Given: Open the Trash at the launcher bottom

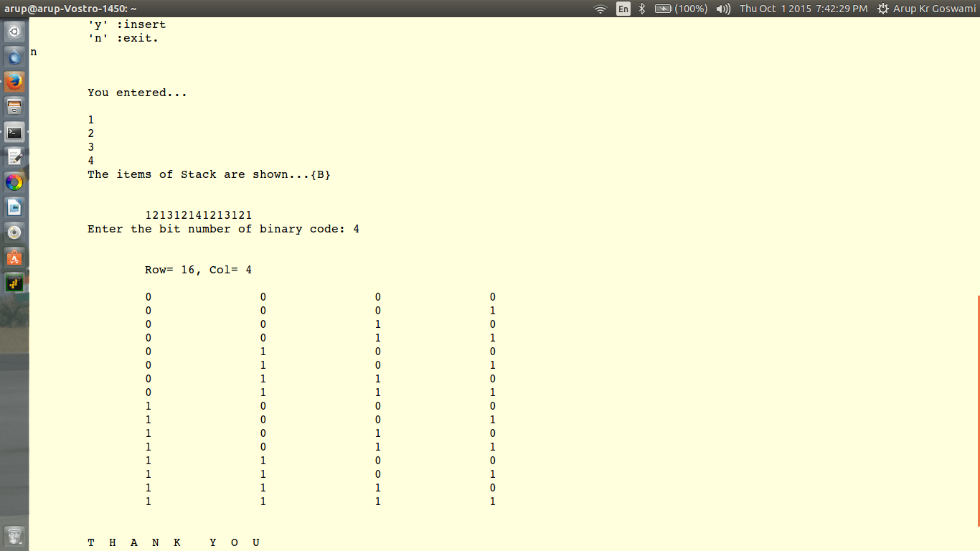Looking at the screenshot, I should (x=14, y=535).
